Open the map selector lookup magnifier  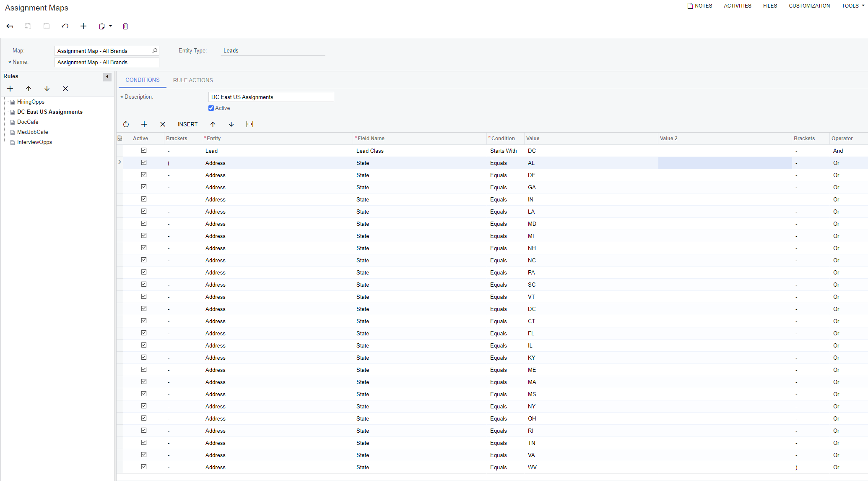(155, 51)
